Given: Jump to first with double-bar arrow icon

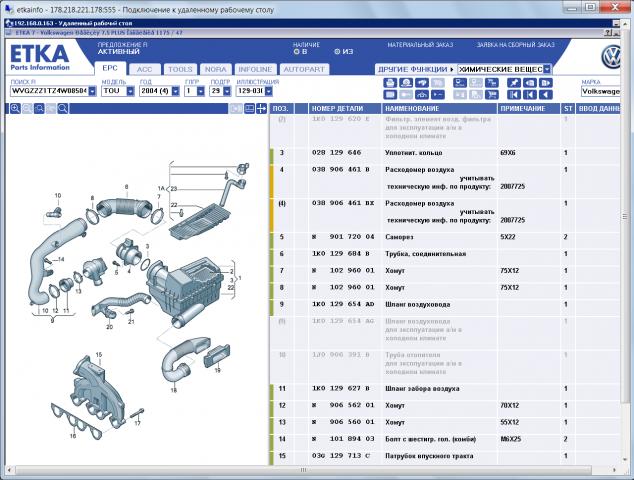Looking at the screenshot, I should click(x=514, y=95).
